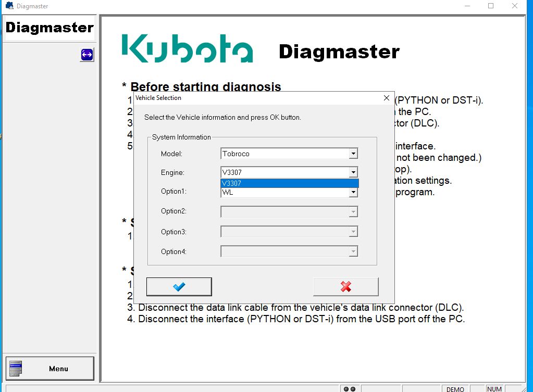Click the DEMO status bar indicator
This screenshot has width=533, height=392.
click(455, 389)
